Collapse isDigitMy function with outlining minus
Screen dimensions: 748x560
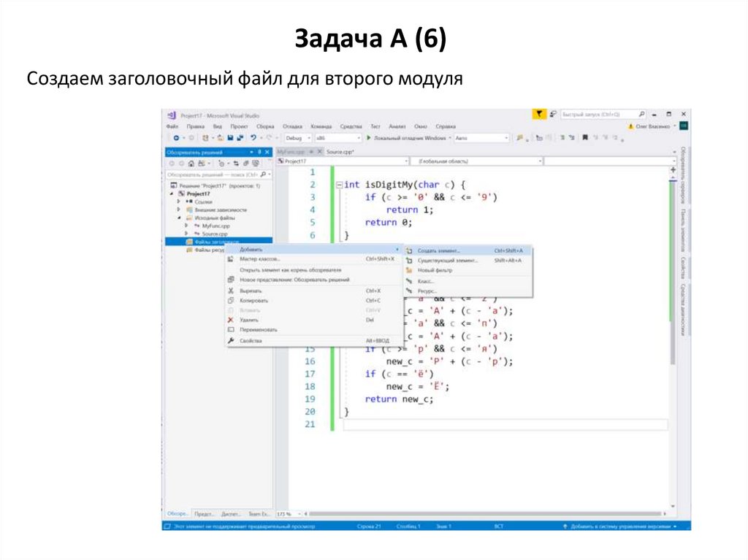[x=339, y=185]
